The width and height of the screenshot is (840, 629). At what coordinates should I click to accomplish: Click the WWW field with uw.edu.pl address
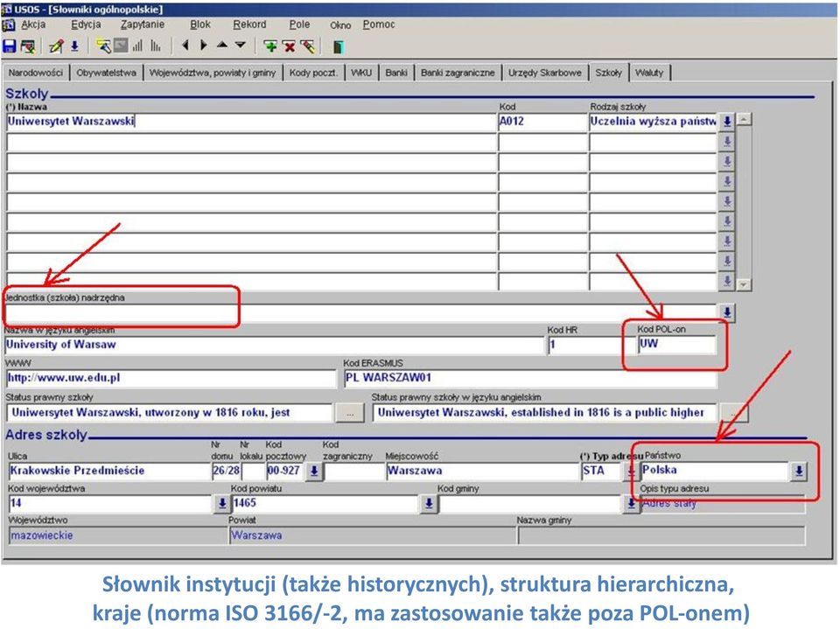171,378
